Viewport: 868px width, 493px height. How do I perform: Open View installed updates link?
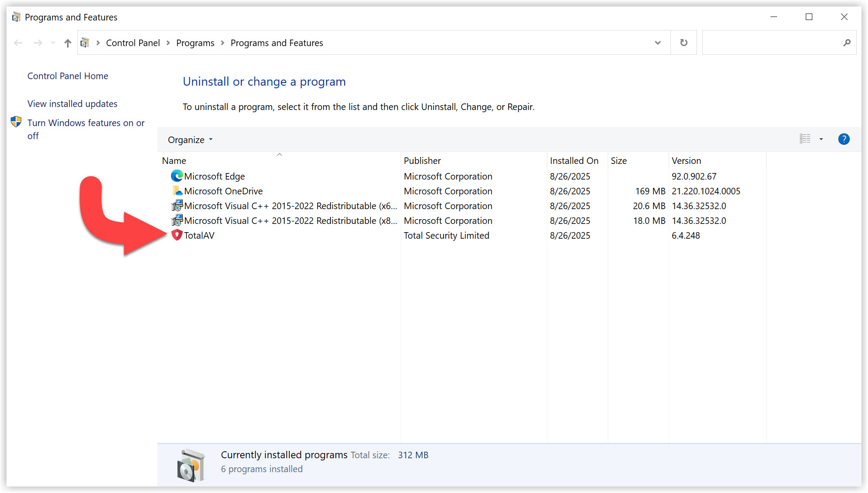click(x=72, y=104)
